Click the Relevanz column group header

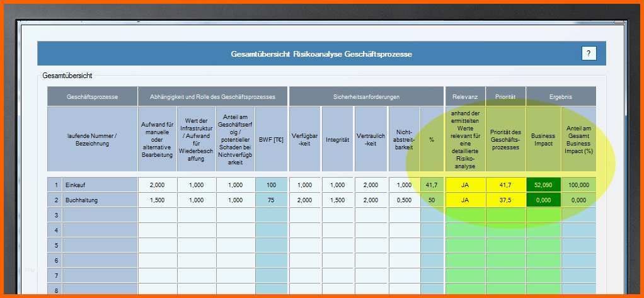pyautogui.click(x=465, y=96)
